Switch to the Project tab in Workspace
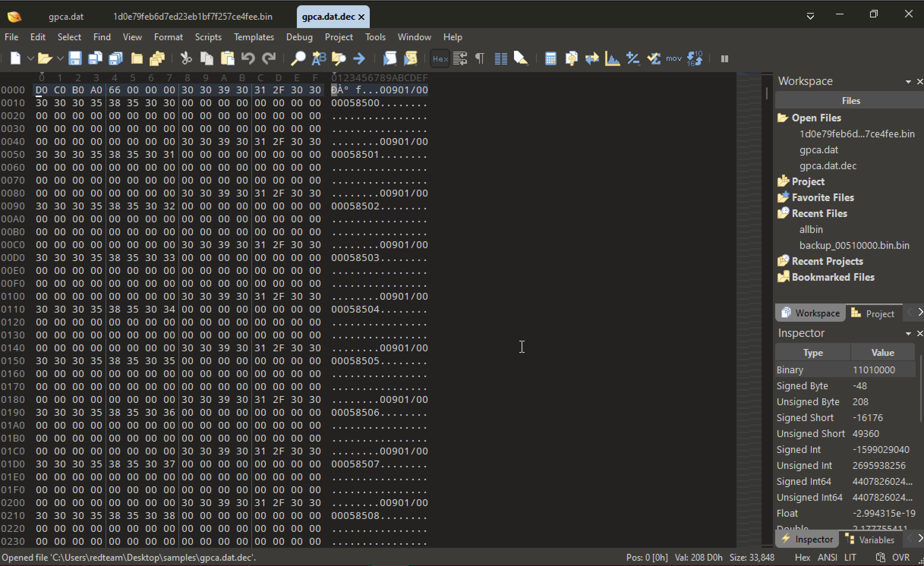Viewport: 924px width, 566px height. click(x=874, y=314)
